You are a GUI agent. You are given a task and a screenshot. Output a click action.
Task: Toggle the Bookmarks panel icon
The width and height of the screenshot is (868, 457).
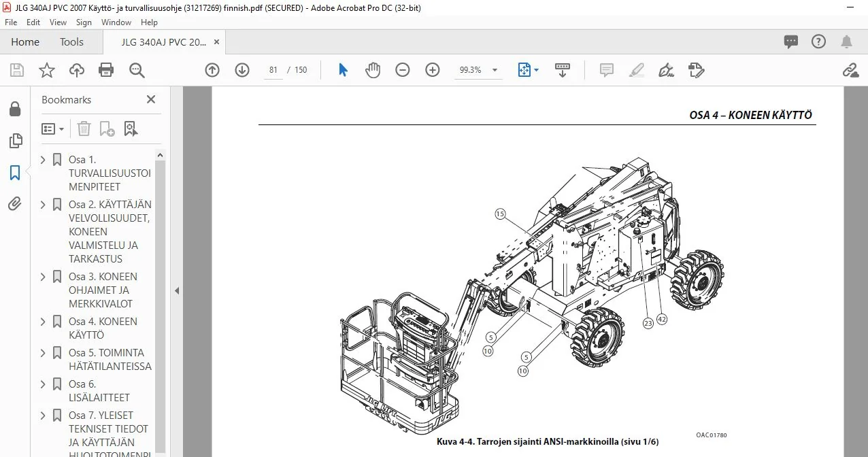tap(14, 173)
